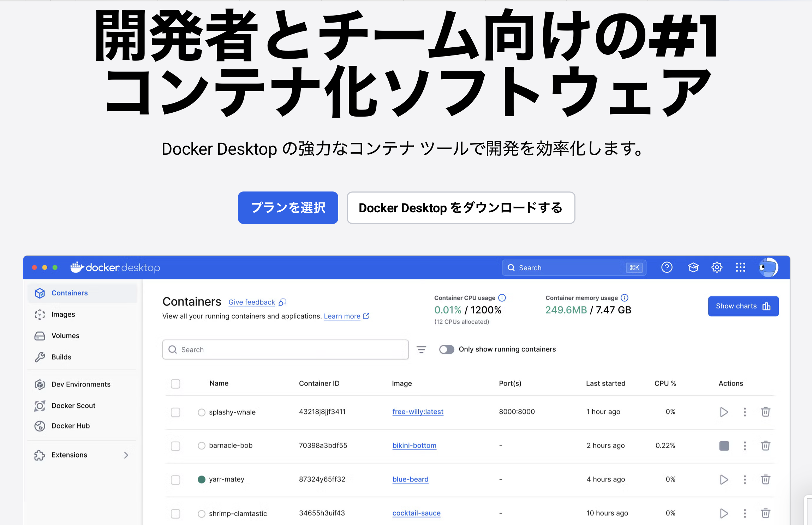812x525 pixels.
Task: Click the user avatar in header
Action: [x=768, y=267]
